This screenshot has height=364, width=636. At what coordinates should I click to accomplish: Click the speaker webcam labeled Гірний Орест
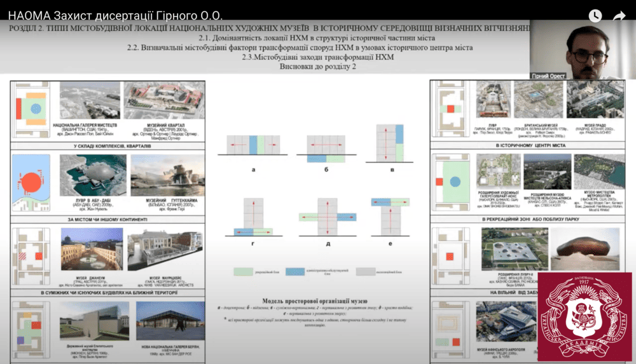point(583,50)
